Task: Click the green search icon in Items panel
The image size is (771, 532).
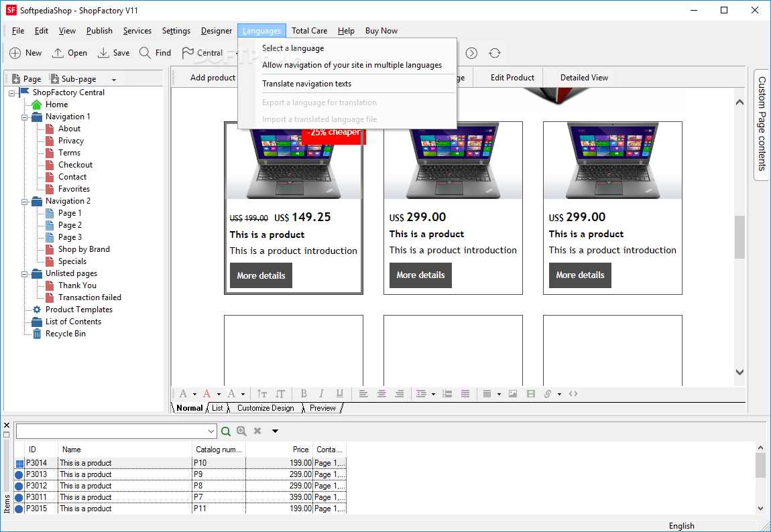Action: point(226,431)
